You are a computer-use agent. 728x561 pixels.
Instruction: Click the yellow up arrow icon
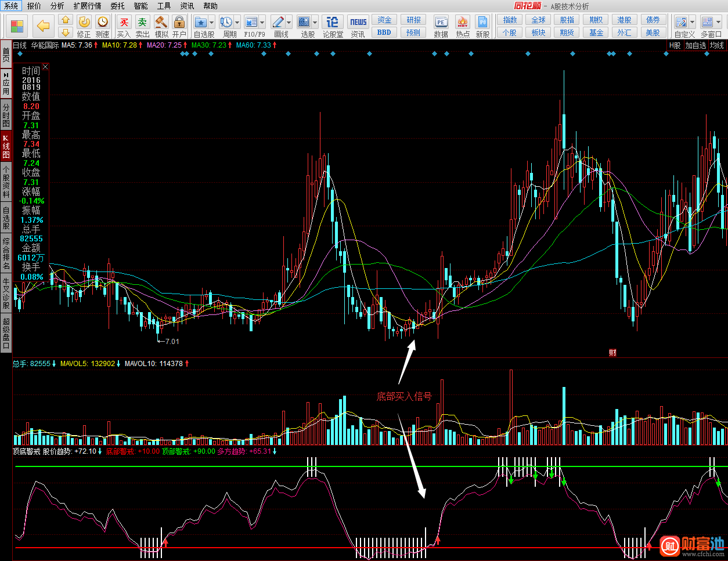click(66, 20)
